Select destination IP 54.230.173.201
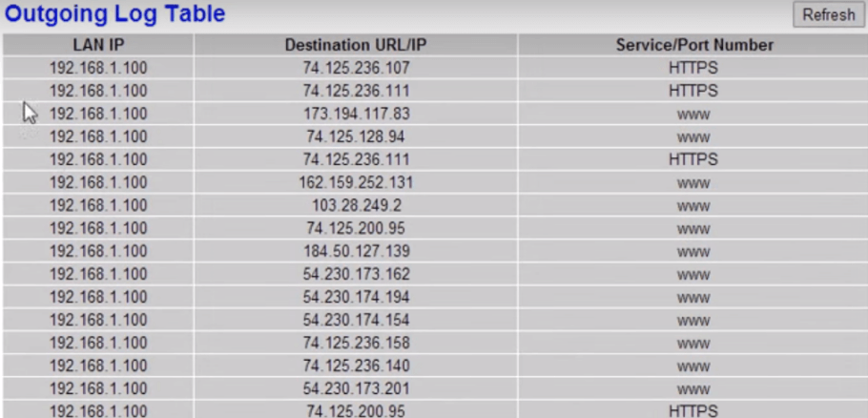 (x=356, y=388)
